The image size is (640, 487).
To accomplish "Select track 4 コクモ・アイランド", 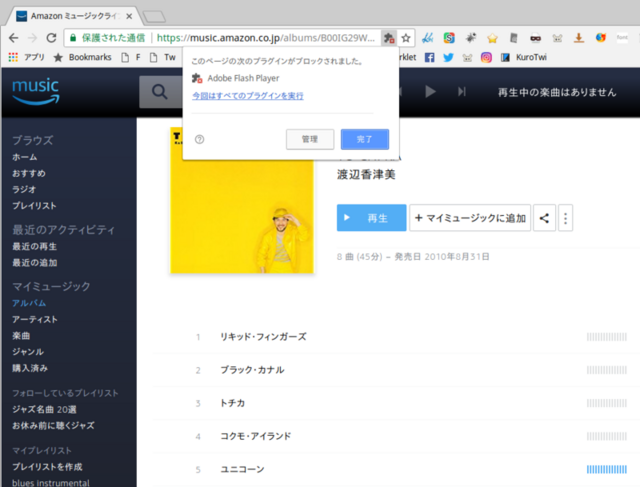I will tap(256, 436).
